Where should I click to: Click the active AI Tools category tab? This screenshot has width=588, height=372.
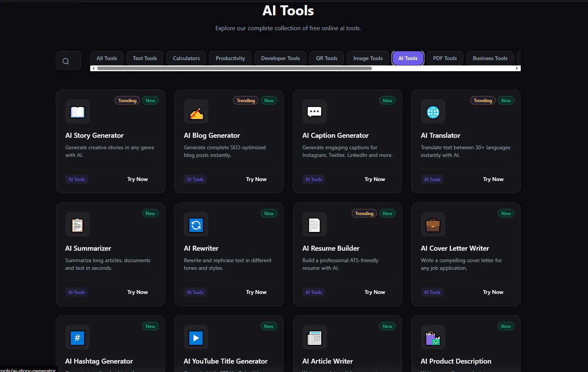tap(408, 58)
